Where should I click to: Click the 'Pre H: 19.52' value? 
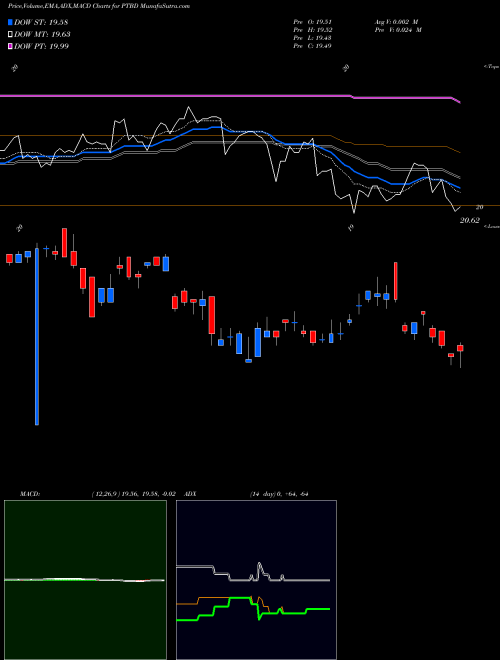pyautogui.click(x=312, y=30)
